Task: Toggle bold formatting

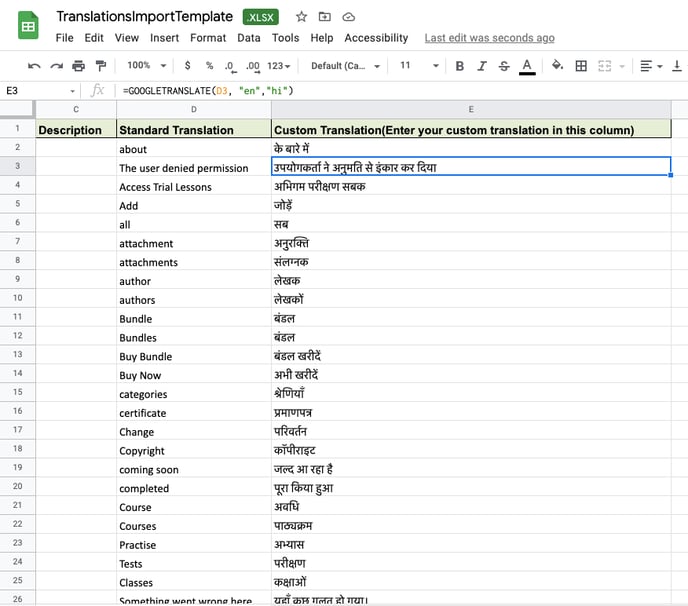Action: click(459, 66)
